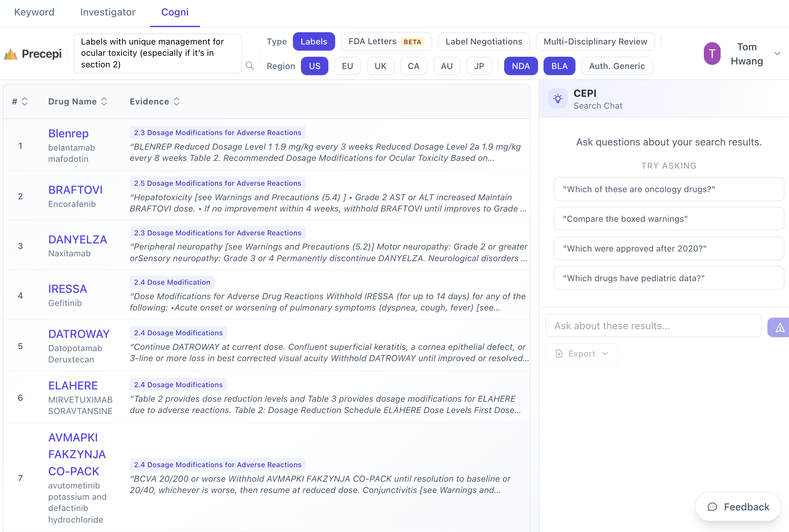Click the IRESSA evidence excerpt text

pyautogui.click(x=327, y=302)
